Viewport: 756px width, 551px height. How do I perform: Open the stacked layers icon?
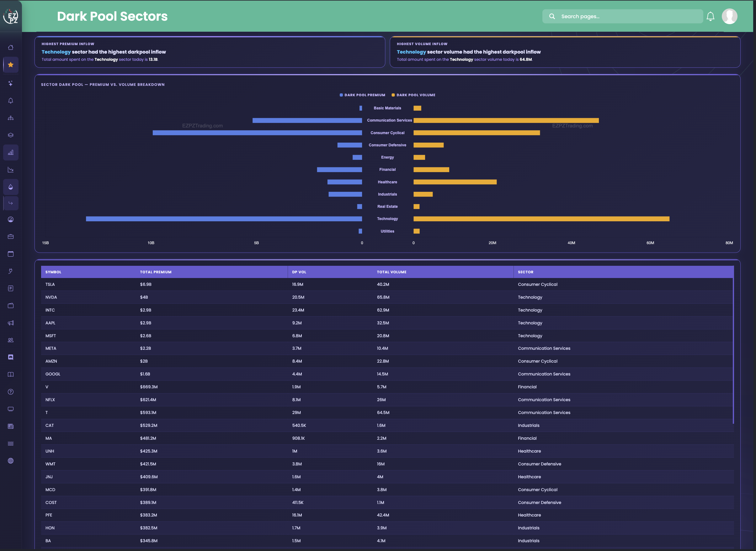point(11,135)
